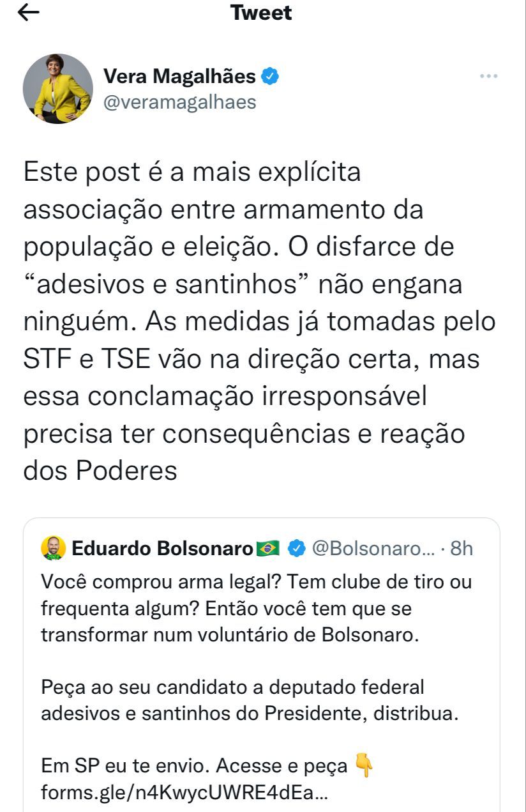The width and height of the screenshot is (526, 812).
Task: Click Vera Magalhães' verified badge
Action: pos(271,77)
